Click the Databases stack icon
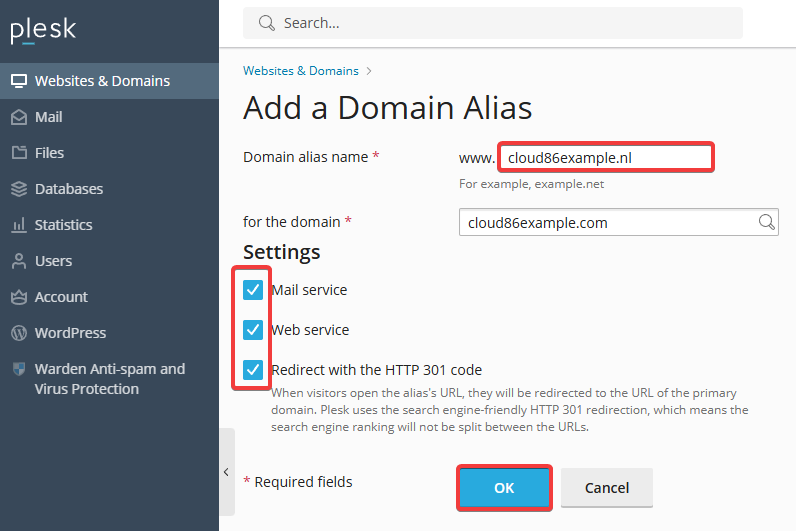This screenshot has height=531, width=796. coord(19,189)
